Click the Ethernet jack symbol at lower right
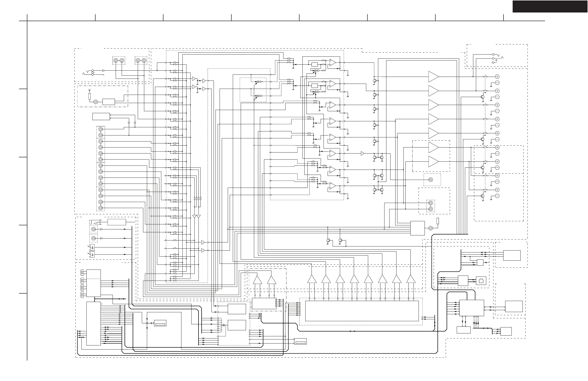Image resolution: width=588 pixels, height=381 pixels. click(481, 281)
